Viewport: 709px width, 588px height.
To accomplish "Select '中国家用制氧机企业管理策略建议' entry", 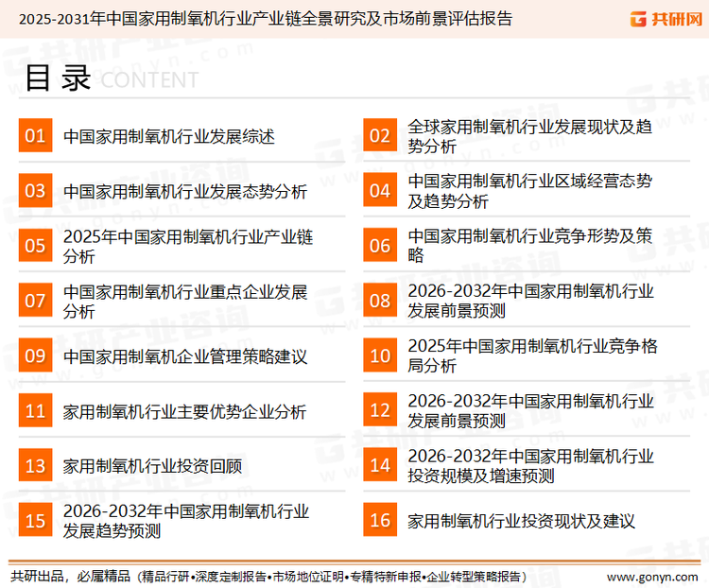I will click(185, 356).
